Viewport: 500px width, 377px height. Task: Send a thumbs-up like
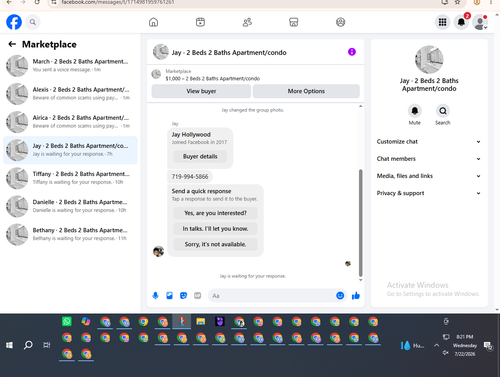356,296
